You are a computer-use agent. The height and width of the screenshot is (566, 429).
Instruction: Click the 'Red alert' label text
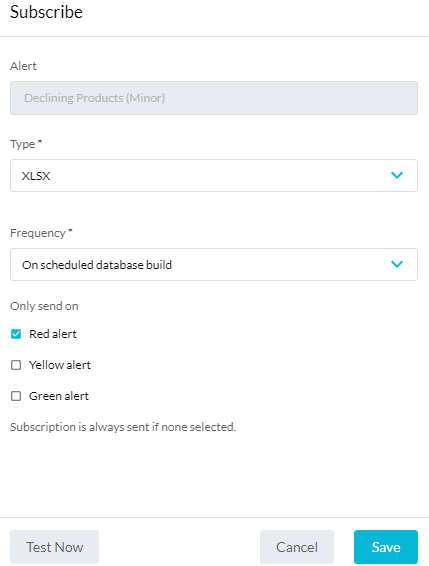tap(53, 334)
